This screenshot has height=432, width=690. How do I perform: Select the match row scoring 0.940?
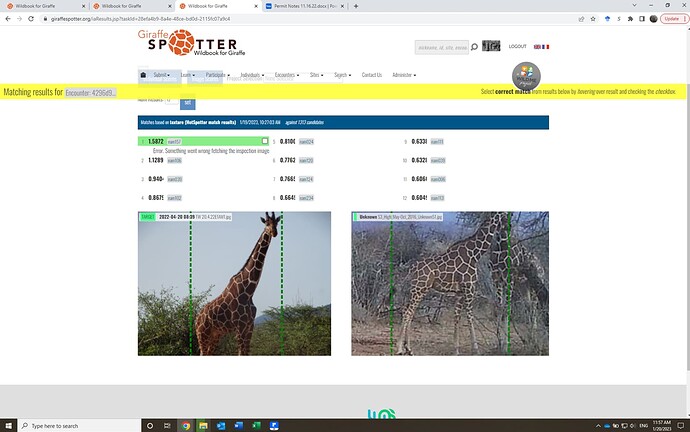tap(203, 179)
